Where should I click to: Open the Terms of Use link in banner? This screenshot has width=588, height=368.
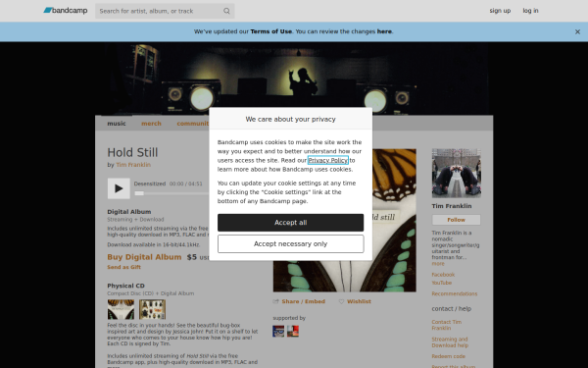pyautogui.click(x=271, y=31)
